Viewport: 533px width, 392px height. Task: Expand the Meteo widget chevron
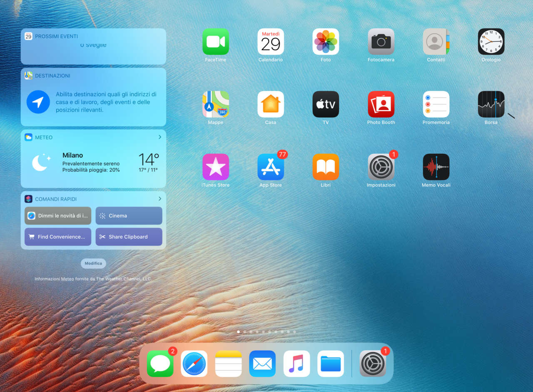click(x=160, y=137)
